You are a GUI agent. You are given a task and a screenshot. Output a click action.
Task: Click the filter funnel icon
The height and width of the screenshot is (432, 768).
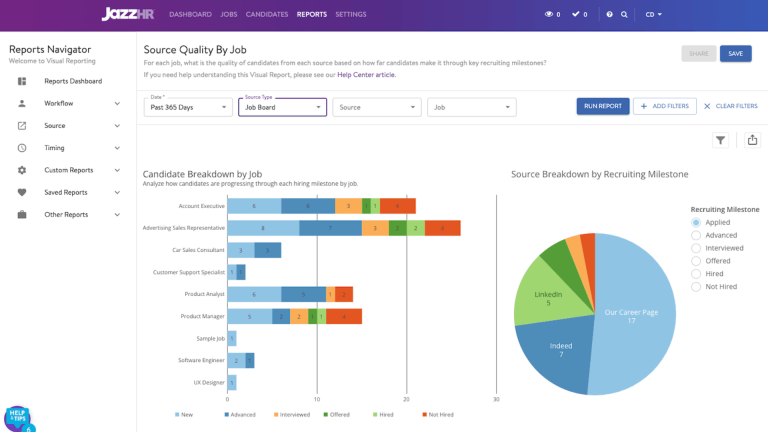720,141
